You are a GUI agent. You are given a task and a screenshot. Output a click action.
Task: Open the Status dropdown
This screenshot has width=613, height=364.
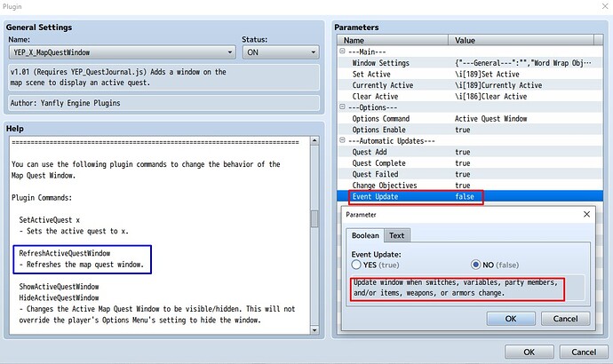pos(279,52)
